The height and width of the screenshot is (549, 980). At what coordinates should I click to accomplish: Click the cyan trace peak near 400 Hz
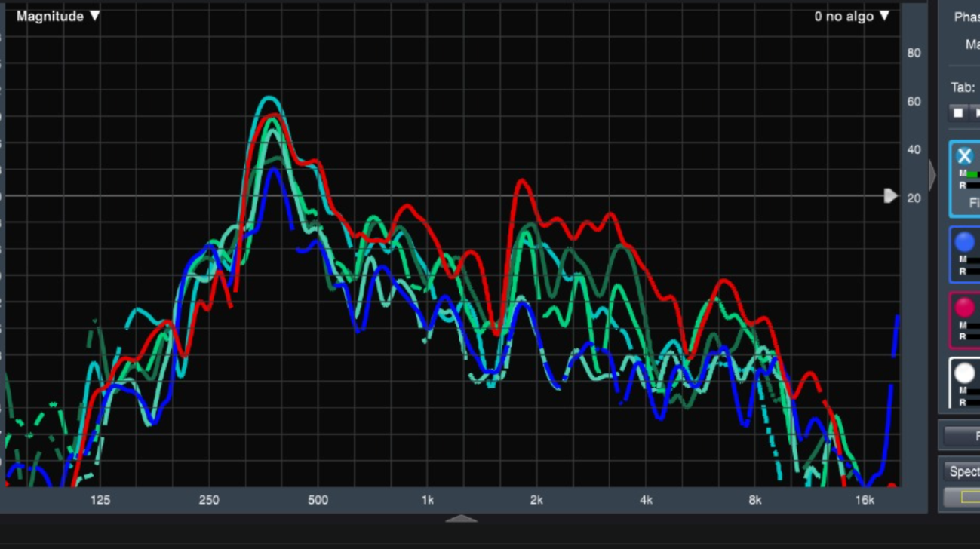pyautogui.click(x=269, y=98)
